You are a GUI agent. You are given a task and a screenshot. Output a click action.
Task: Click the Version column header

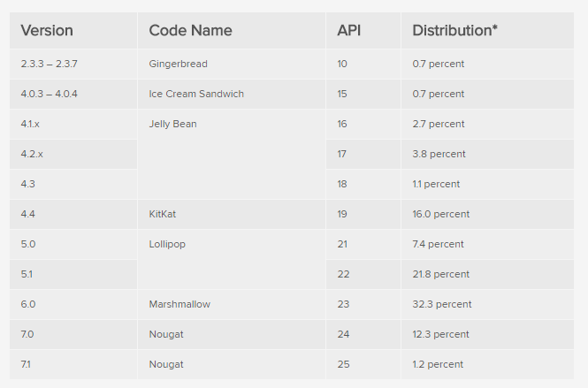coord(73,30)
